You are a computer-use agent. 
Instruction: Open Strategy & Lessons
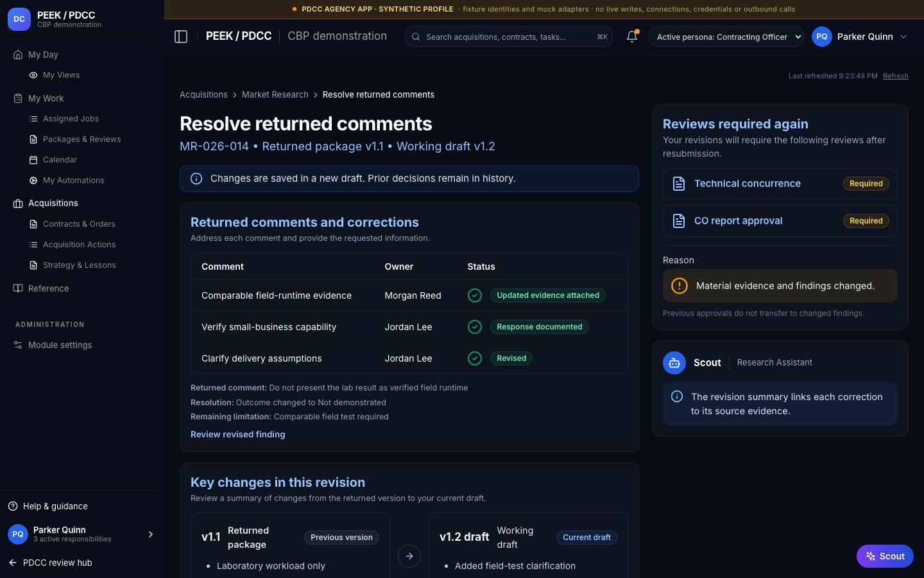(79, 265)
